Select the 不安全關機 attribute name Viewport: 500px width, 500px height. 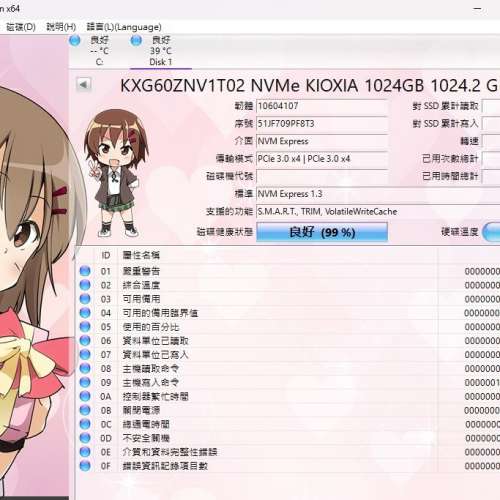pyautogui.click(x=146, y=438)
